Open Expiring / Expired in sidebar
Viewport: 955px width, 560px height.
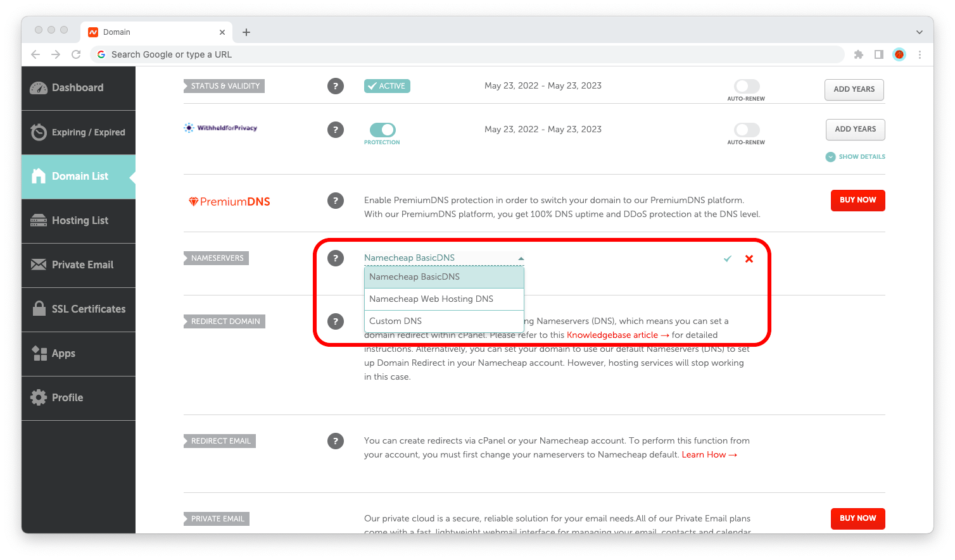point(79,132)
